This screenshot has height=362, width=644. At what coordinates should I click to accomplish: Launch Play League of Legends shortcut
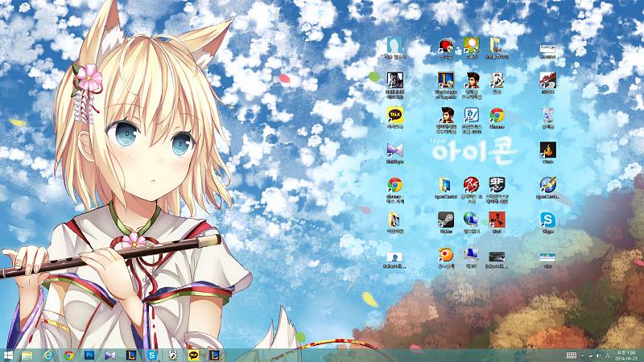click(445, 80)
